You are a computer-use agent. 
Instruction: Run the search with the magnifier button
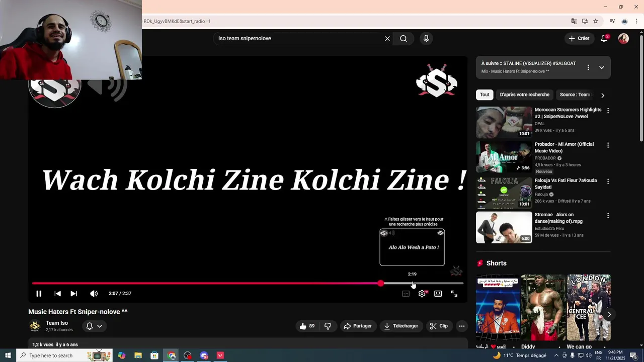tap(404, 39)
